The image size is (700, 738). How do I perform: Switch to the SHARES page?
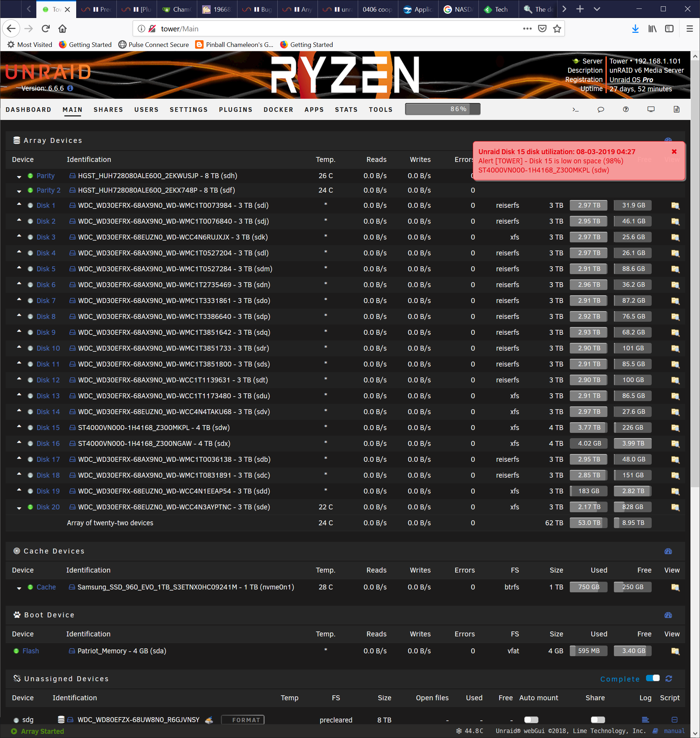[x=108, y=110]
